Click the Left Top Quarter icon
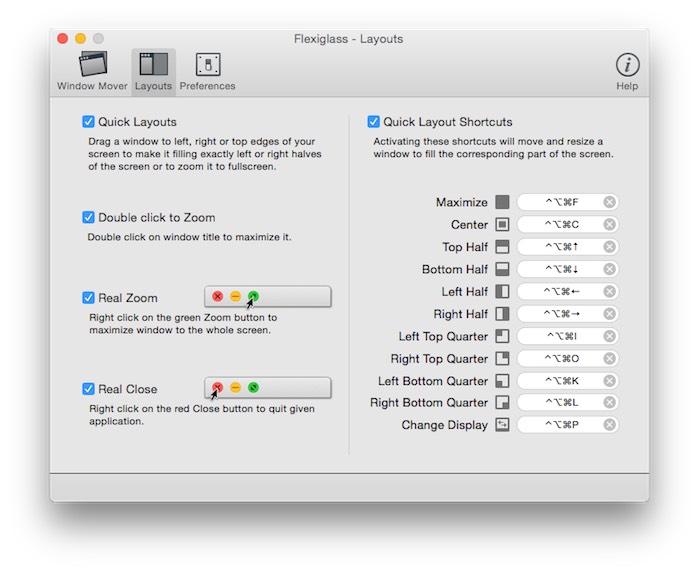 tap(502, 336)
